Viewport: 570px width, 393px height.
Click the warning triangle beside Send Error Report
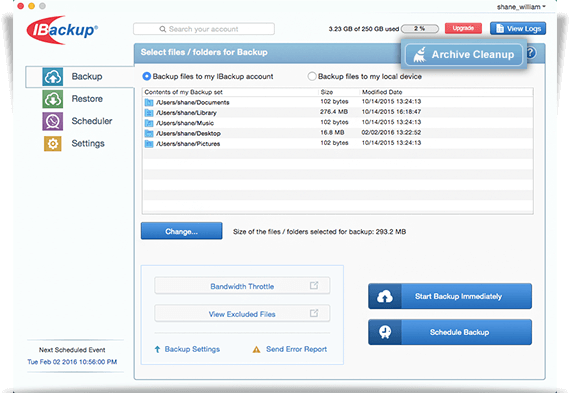[256, 350]
